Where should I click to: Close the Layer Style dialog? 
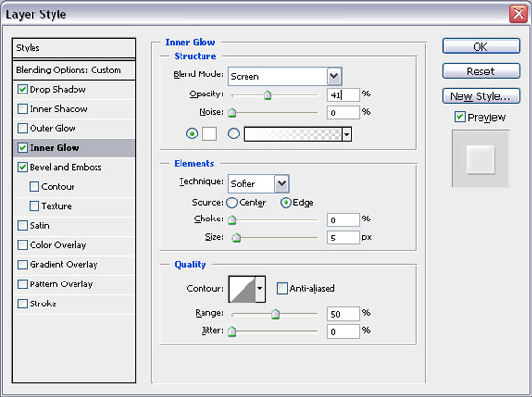pos(519,14)
